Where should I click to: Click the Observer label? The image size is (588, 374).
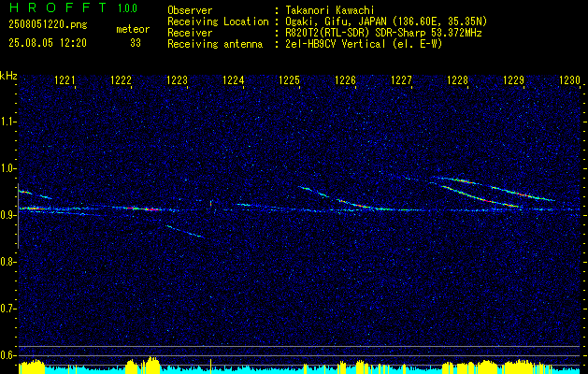pyautogui.click(x=190, y=10)
